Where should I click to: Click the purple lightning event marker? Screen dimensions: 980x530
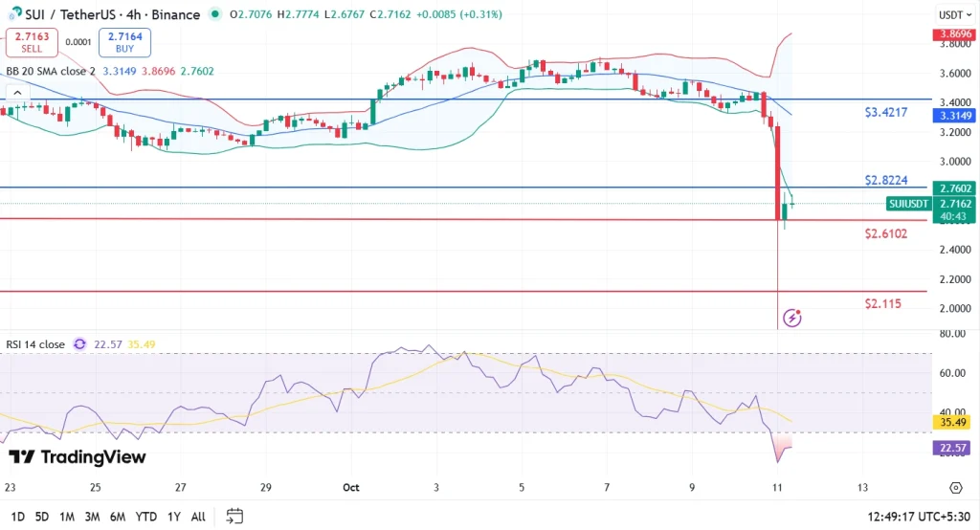pyautogui.click(x=791, y=318)
